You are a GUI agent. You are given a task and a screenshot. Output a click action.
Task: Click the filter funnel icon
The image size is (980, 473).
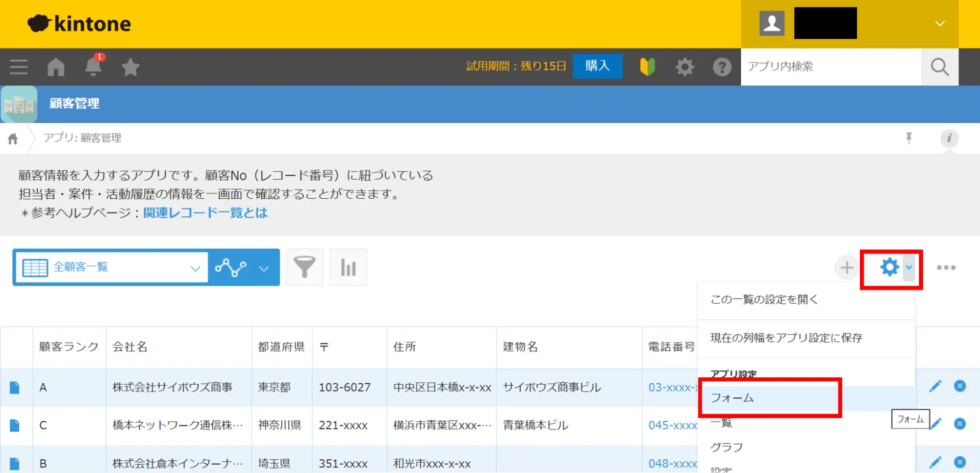click(304, 267)
